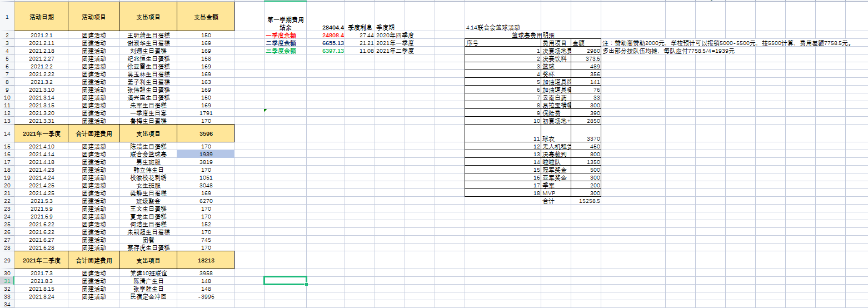Click the 4.14联合会篮球活动 title cell
The height and width of the screenshot is (308, 868).
pos(493,27)
